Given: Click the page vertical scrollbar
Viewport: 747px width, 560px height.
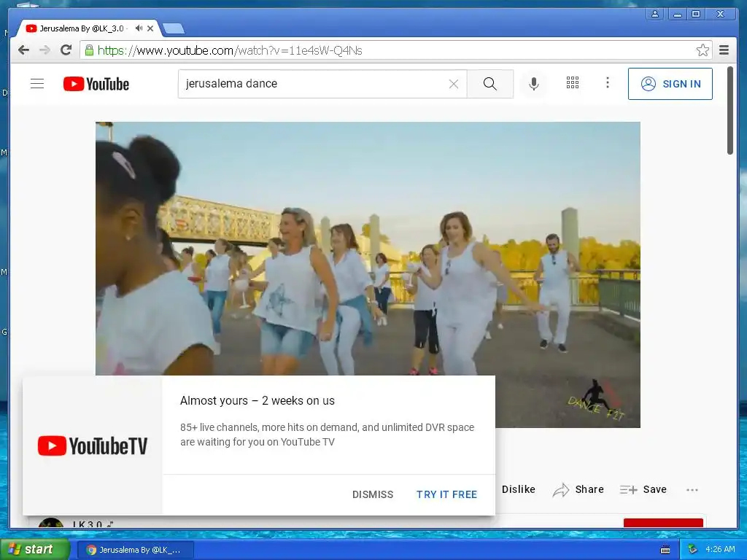Looking at the screenshot, I should pyautogui.click(x=729, y=111).
